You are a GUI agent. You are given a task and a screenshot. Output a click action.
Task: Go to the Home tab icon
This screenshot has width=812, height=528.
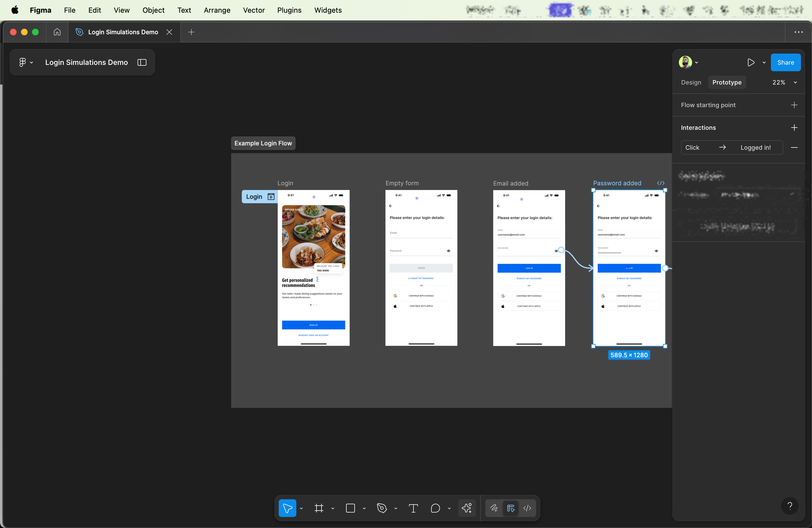(x=57, y=32)
